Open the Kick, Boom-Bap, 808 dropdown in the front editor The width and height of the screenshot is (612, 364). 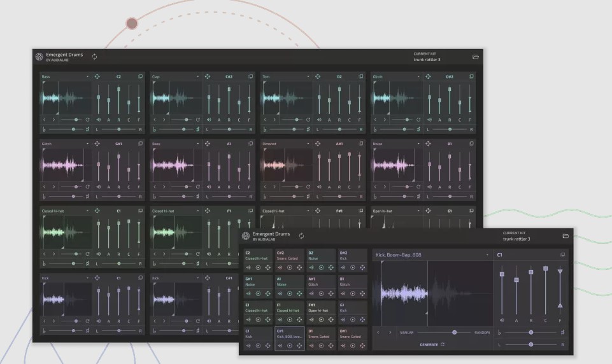point(432,255)
